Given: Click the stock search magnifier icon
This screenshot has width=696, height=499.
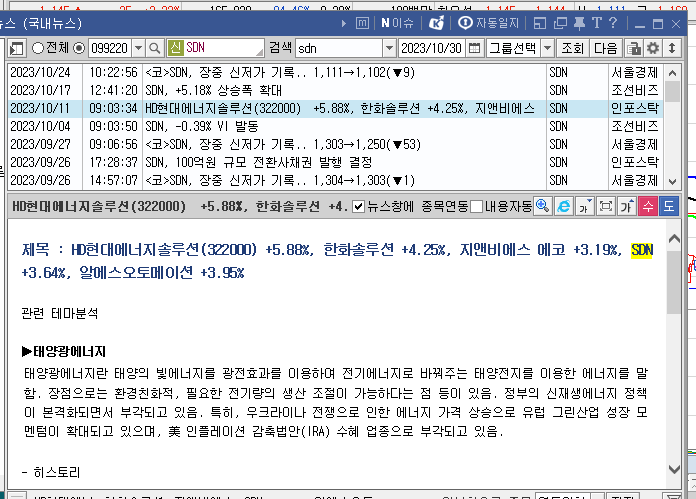Looking at the screenshot, I should (x=154, y=48).
